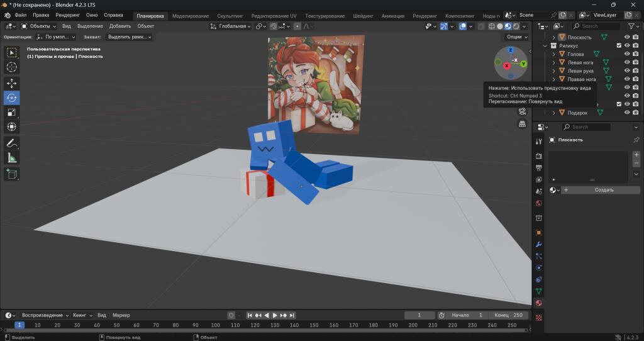This screenshot has height=341, width=644.
Task: Click the play animation button
Action: coord(275,315)
